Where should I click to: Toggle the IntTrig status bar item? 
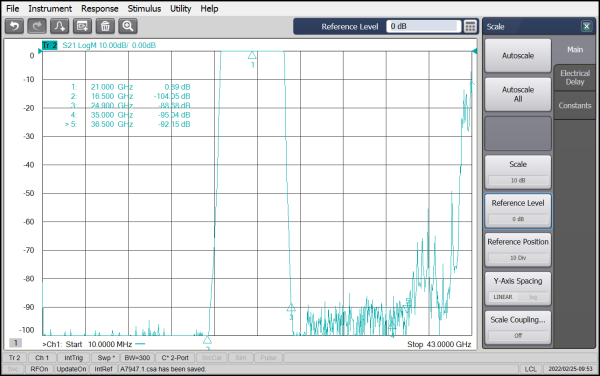pos(73,358)
